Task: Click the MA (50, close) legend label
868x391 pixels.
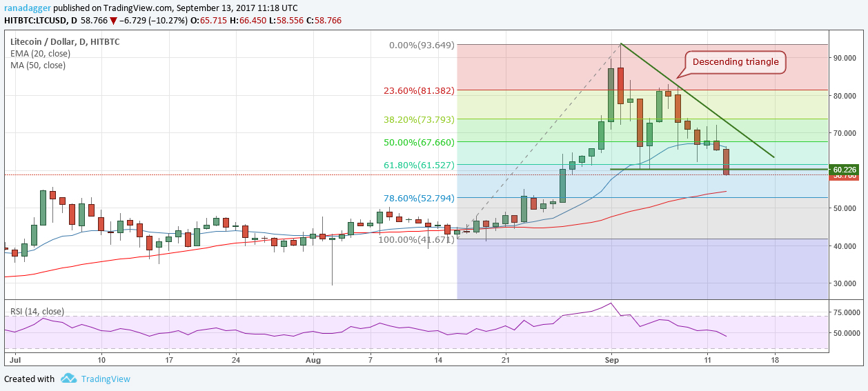Action: point(38,66)
